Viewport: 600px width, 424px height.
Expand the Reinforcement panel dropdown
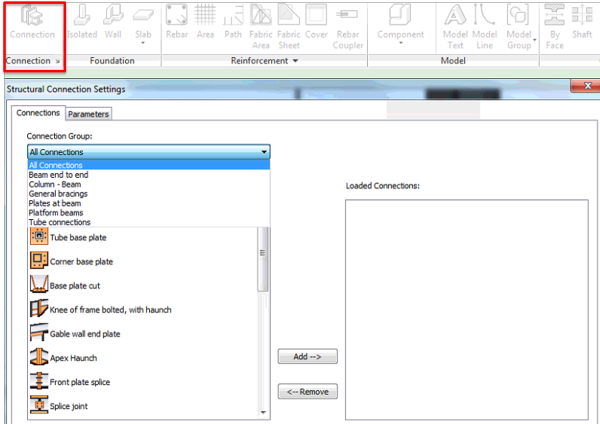296,61
